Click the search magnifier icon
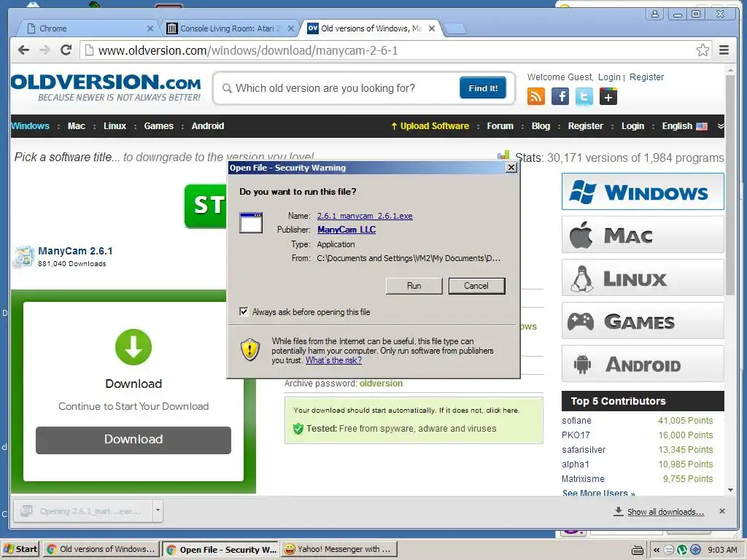The image size is (747, 560). [x=228, y=88]
